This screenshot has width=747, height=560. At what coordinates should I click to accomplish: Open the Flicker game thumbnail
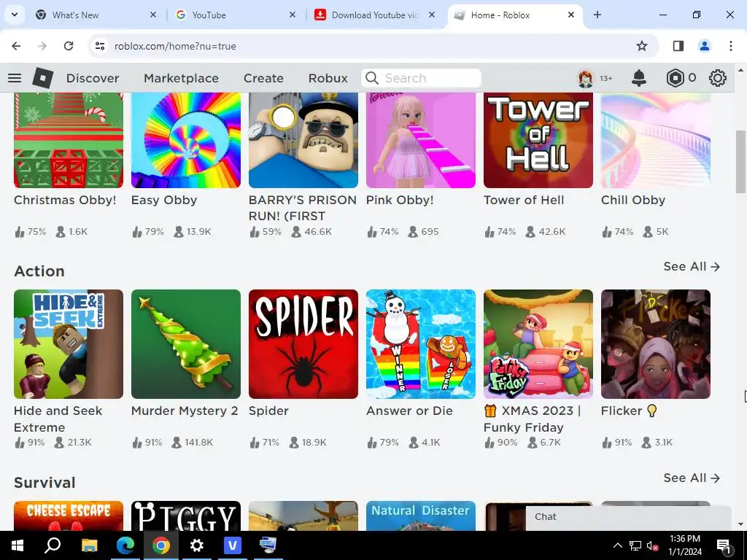656,344
